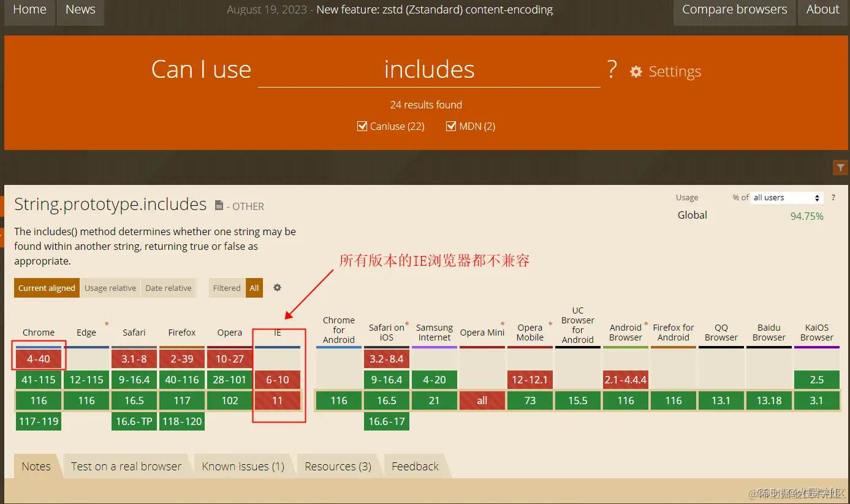The image size is (850, 504).
Task: Click the Chrome column header
Action: [39, 333]
